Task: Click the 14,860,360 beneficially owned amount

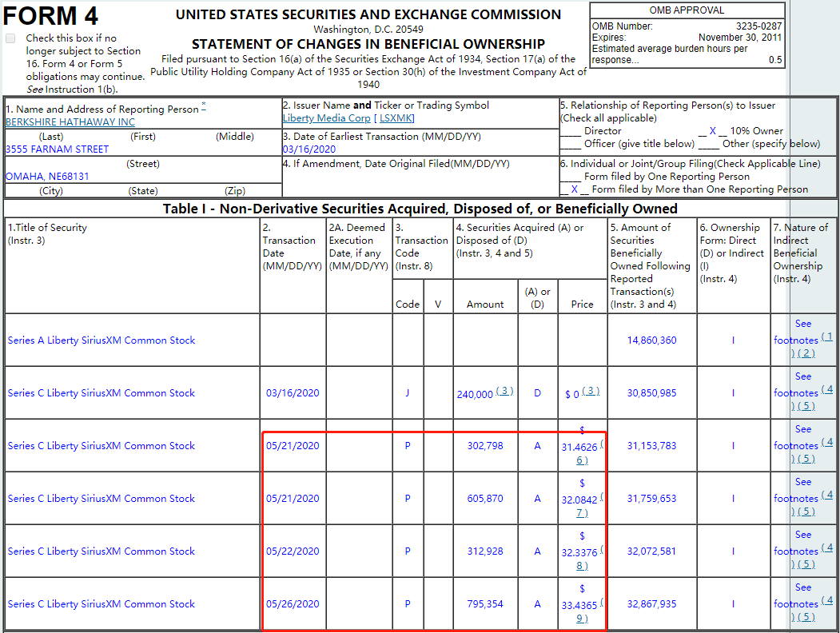Action: [651, 340]
